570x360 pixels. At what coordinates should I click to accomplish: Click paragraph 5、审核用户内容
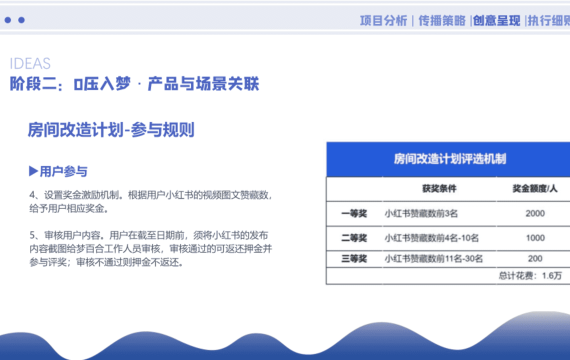pos(150,249)
